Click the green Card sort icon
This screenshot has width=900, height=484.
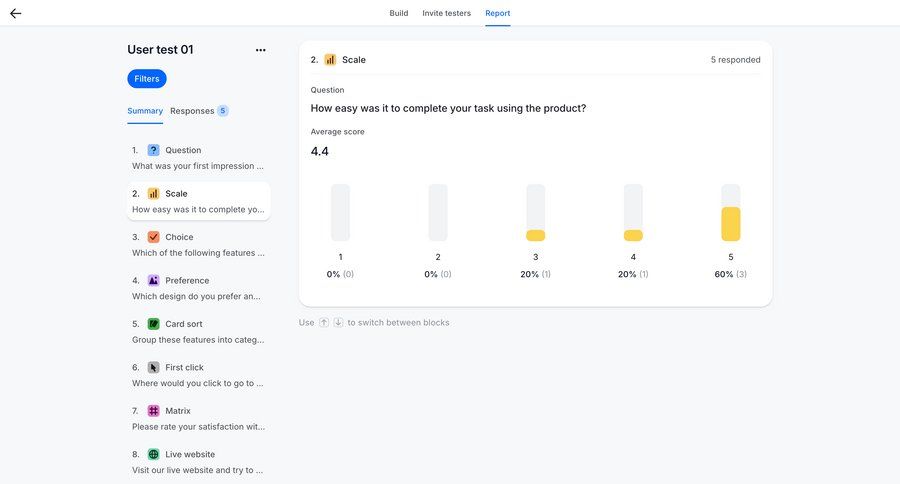click(x=153, y=324)
